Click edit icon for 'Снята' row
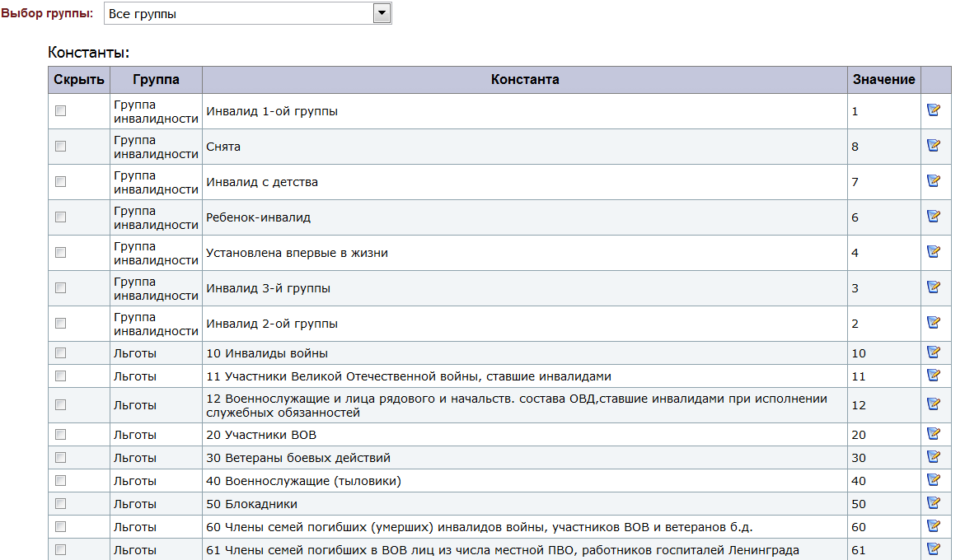Viewport: 965px width, 560px height. click(x=934, y=146)
